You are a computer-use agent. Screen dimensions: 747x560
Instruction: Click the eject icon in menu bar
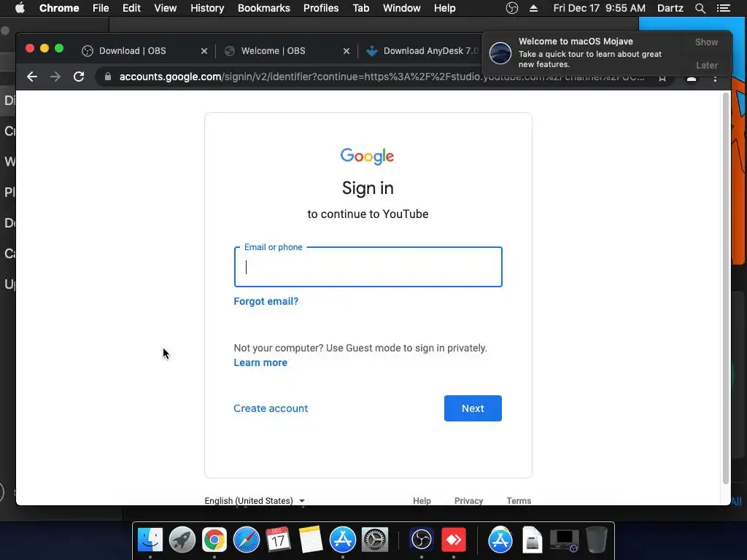[x=533, y=8]
